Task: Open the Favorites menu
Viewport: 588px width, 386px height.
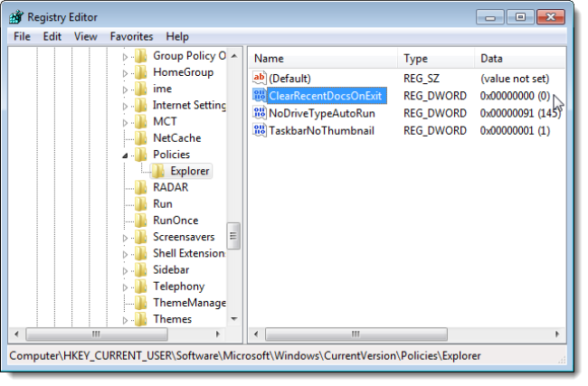Action: [x=131, y=36]
